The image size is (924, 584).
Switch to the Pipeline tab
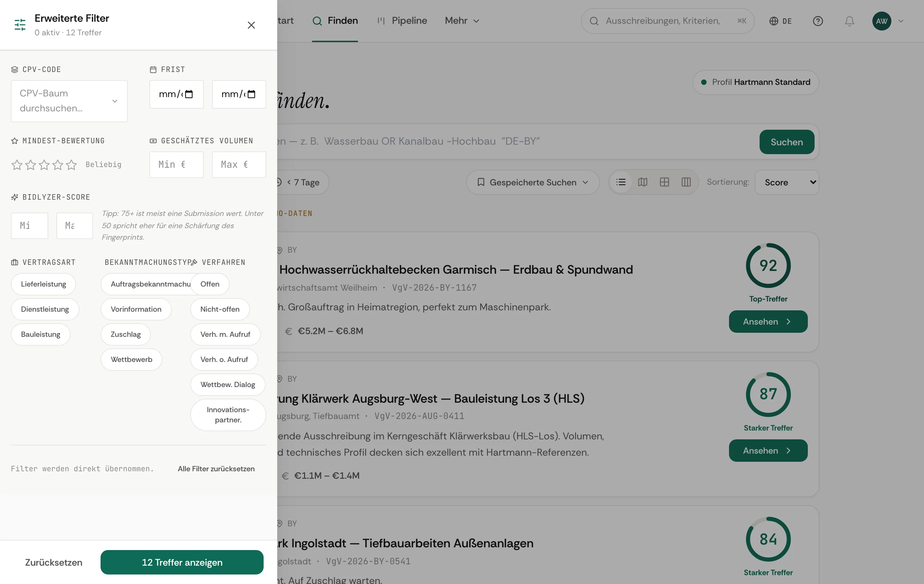tap(402, 21)
